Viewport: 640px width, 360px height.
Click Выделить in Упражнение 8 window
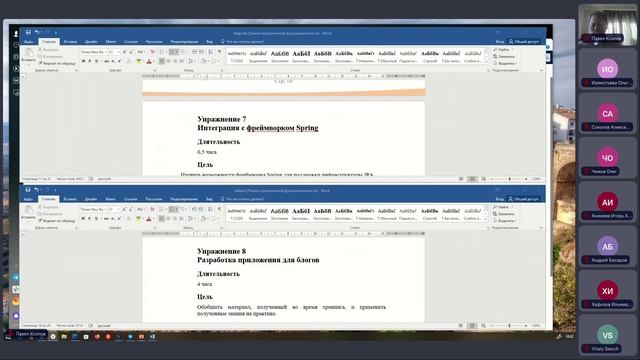click(505, 221)
